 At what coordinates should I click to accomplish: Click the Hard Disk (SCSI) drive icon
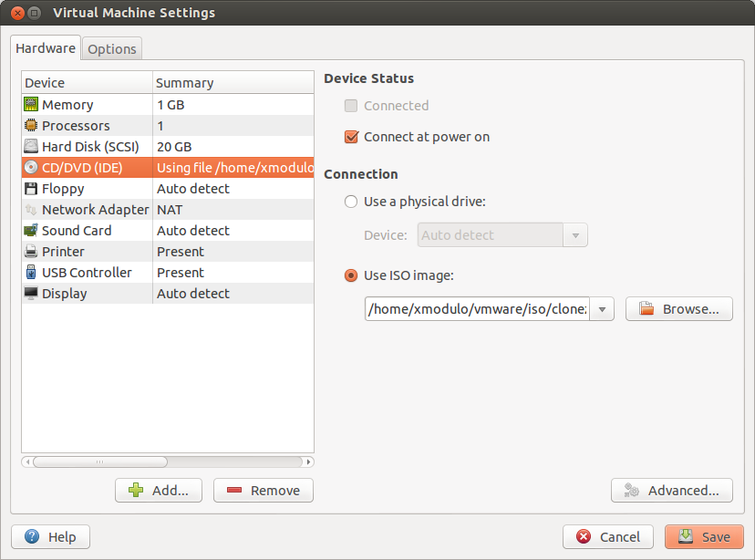pos(31,146)
